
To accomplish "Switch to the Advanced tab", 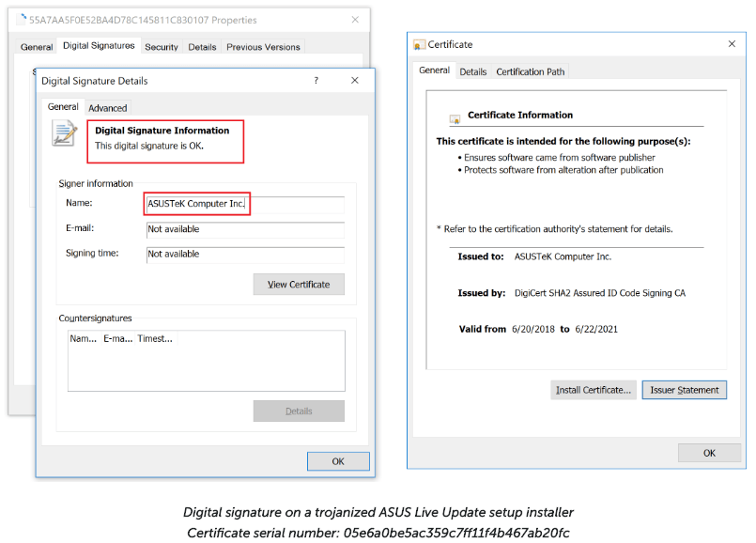I will click(x=107, y=107).
